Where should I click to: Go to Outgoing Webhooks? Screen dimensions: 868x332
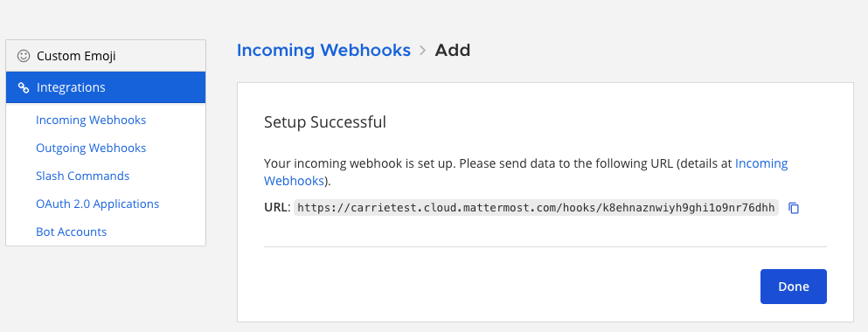coord(91,148)
